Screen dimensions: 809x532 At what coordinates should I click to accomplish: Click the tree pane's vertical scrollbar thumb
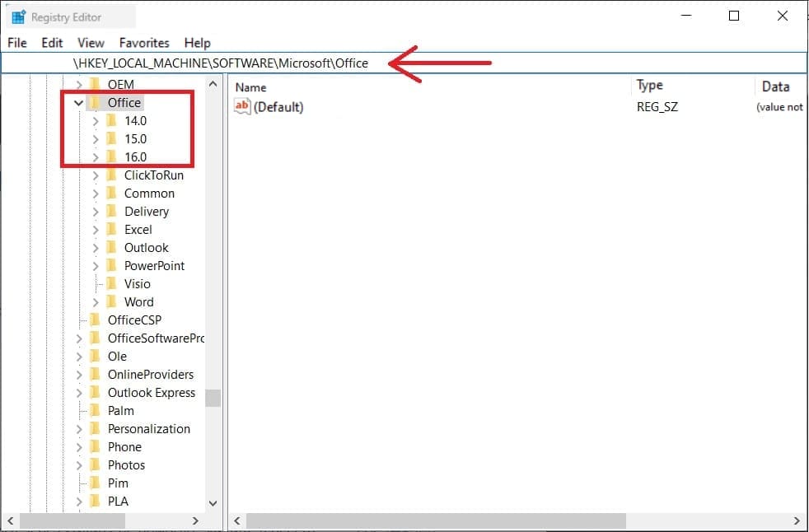coord(213,399)
